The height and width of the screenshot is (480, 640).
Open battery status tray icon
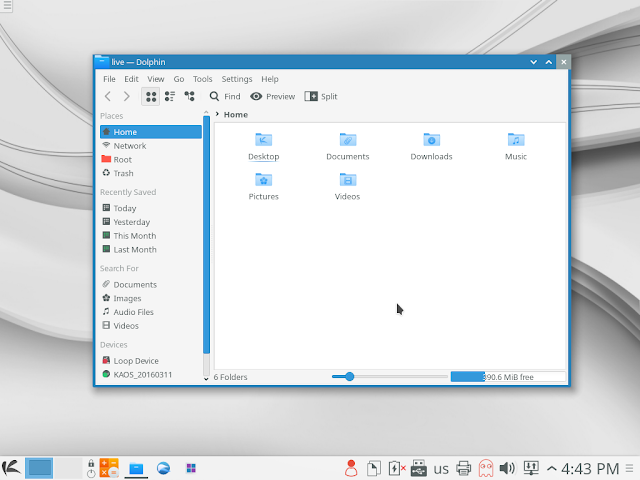(396, 468)
